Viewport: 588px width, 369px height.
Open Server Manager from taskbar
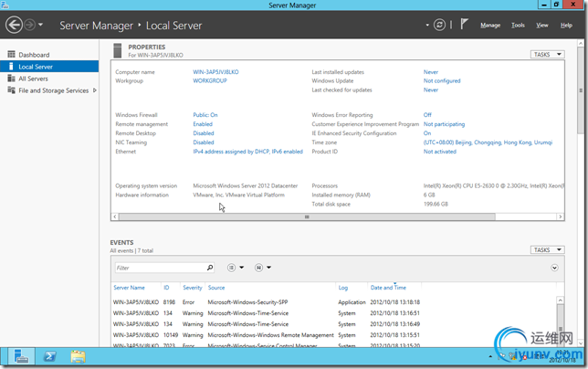point(21,356)
